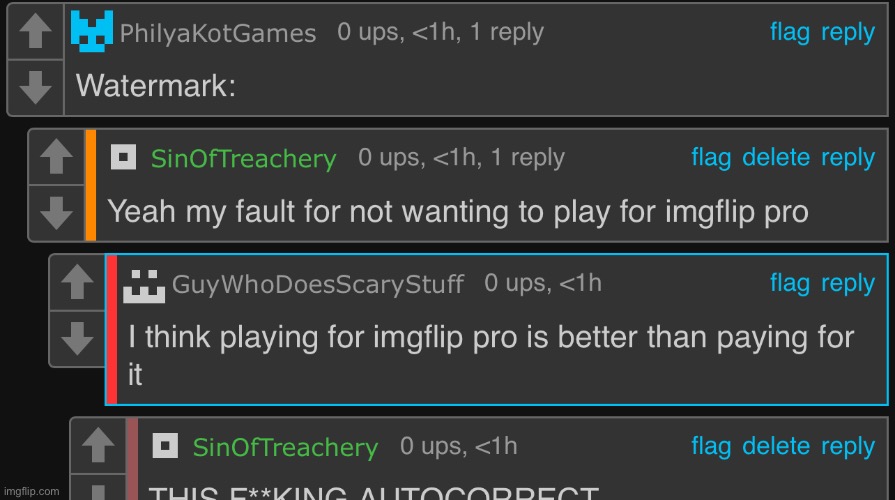Delete SinOfTreachery's imgflip pro comment
The width and height of the screenshot is (895, 500).
click(x=776, y=158)
